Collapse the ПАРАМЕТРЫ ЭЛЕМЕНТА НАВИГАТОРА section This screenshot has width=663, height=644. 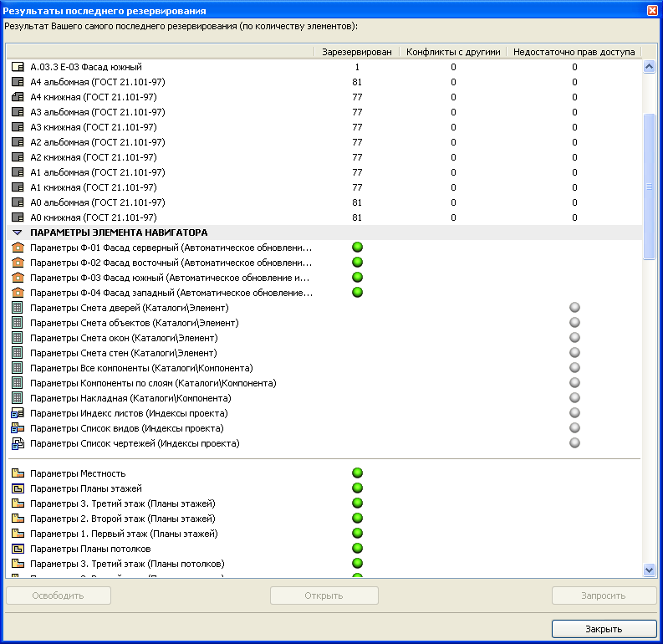pos(17,233)
